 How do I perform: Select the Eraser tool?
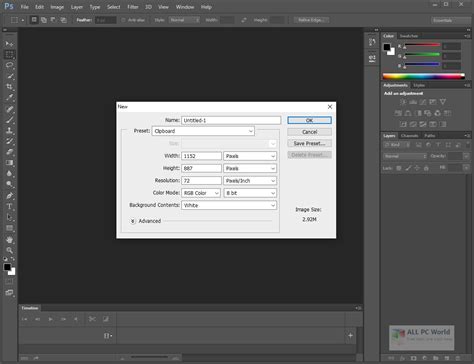(x=9, y=152)
